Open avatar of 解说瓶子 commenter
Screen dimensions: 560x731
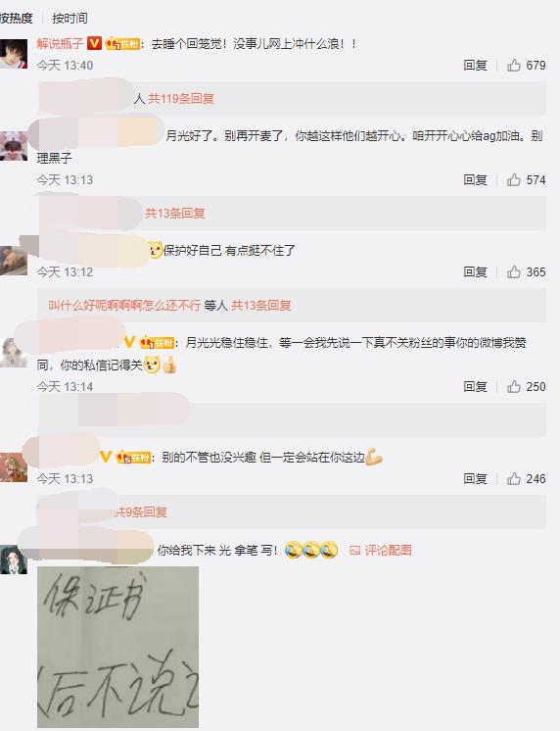[x=14, y=54]
